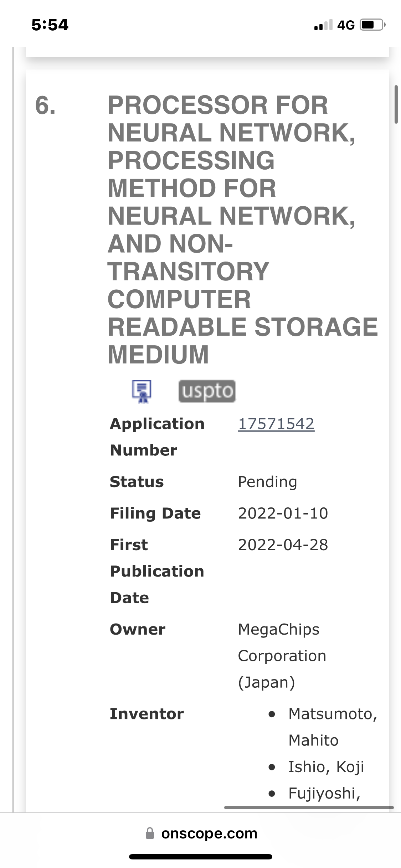Tap the battery indicator in status bar

click(x=372, y=25)
